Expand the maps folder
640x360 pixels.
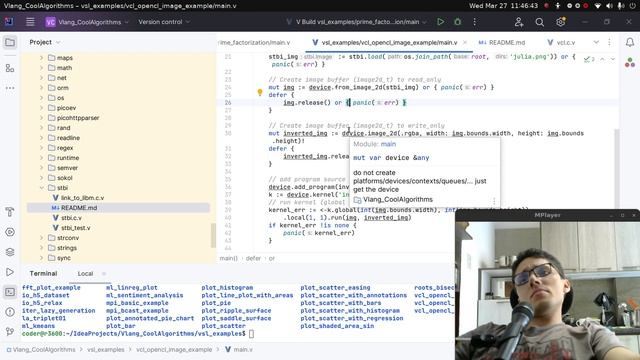click(x=41, y=58)
